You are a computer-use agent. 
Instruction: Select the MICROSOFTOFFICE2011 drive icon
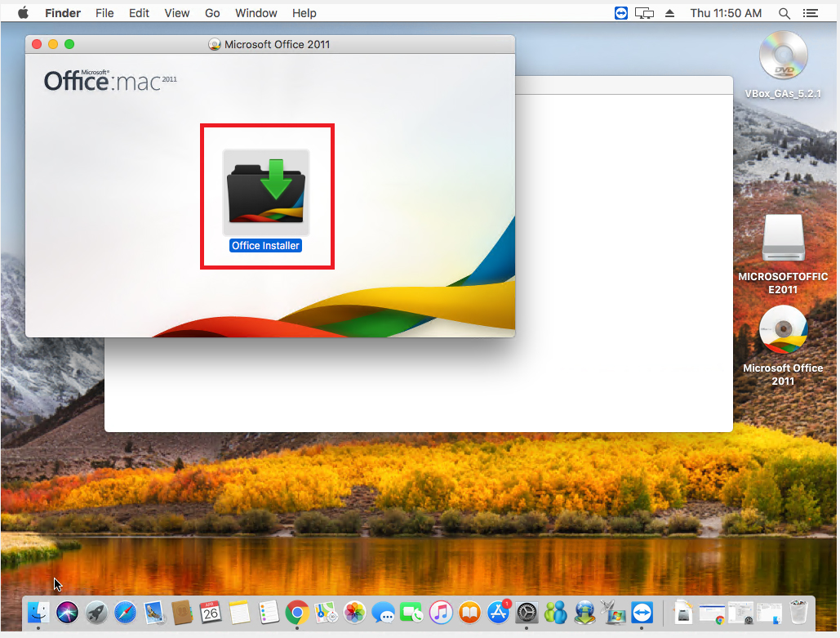783,240
